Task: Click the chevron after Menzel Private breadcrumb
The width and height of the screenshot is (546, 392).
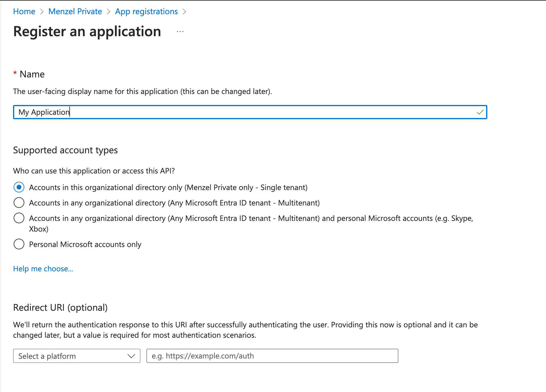Action: [108, 12]
